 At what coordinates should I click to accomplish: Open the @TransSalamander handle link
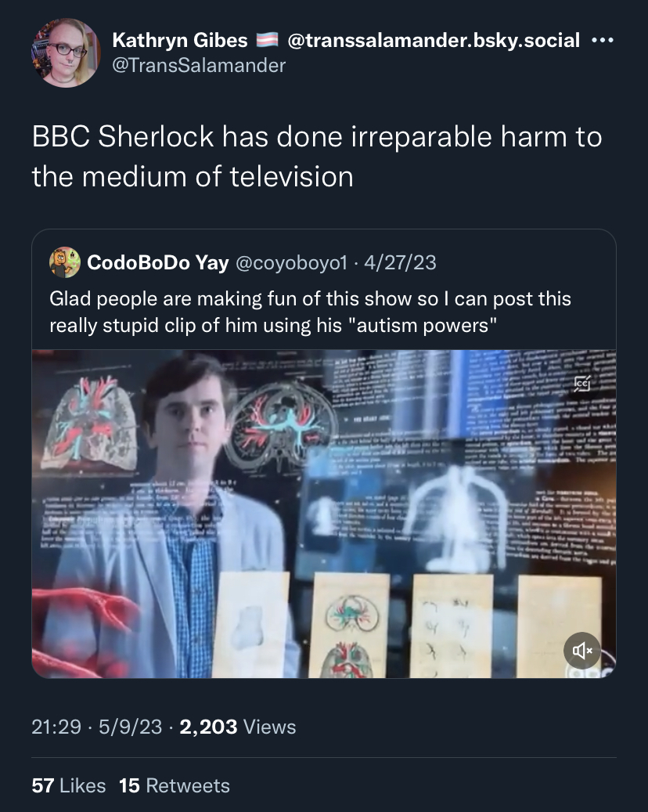click(199, 65)
